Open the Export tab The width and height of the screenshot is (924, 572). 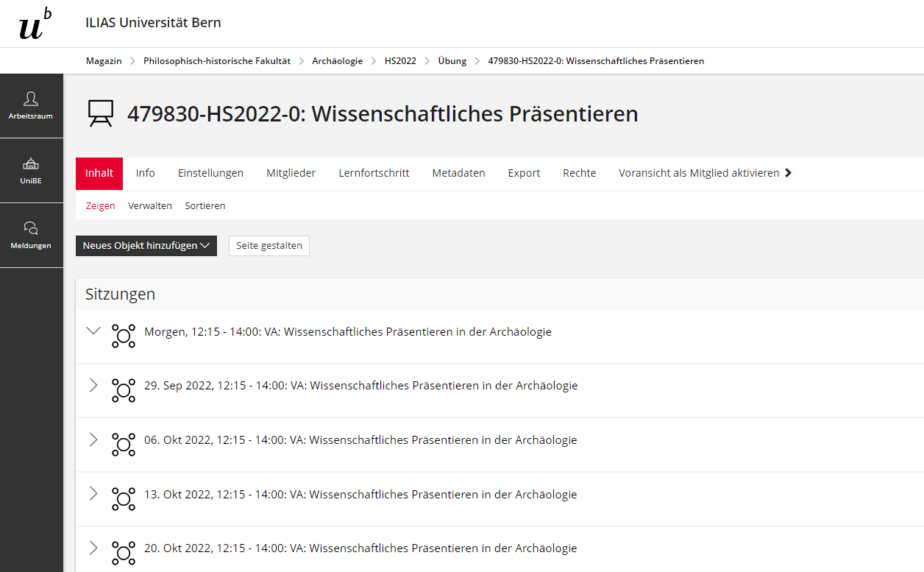pyautogui.click(x=524, y=173)
